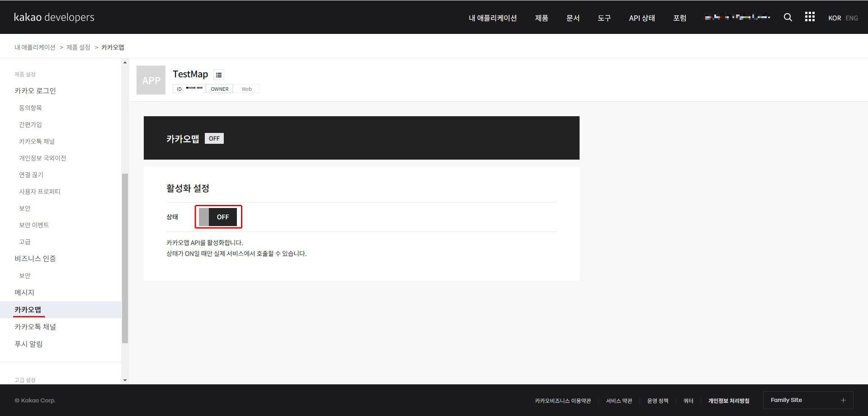Select 사용자 프로퍼티 in sidebar
This screenshot has width=868, height=416.
(x=40, y=191)
